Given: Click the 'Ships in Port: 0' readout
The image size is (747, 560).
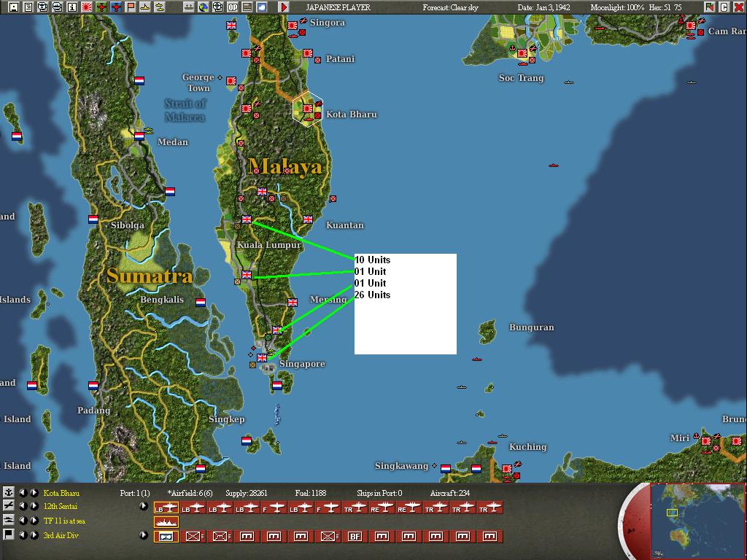Looking at the screenshot, I should (379, 493).
